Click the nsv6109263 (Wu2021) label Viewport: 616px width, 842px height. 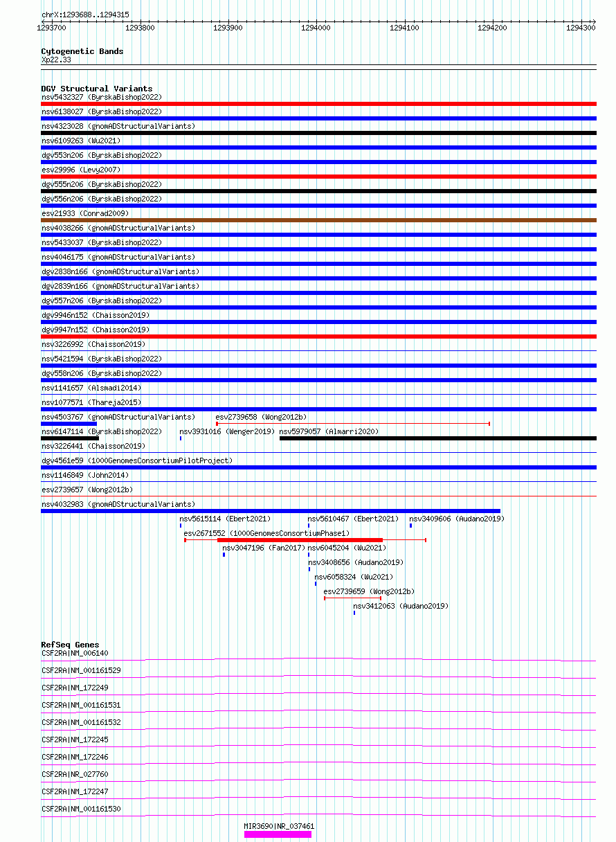point(81,141)
